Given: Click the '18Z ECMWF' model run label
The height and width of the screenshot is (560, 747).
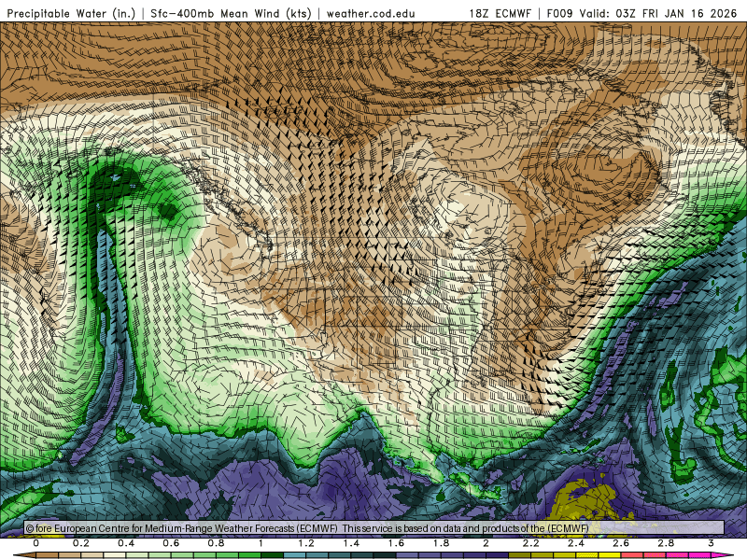Looking at the screenshot, I should (x=500, y=13).
